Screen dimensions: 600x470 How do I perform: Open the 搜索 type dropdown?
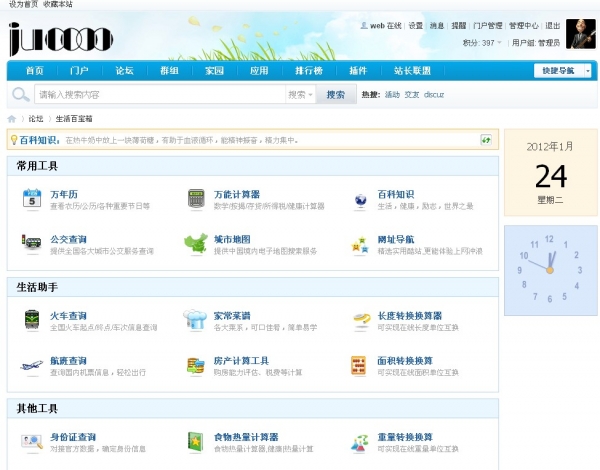coord(300,95)
